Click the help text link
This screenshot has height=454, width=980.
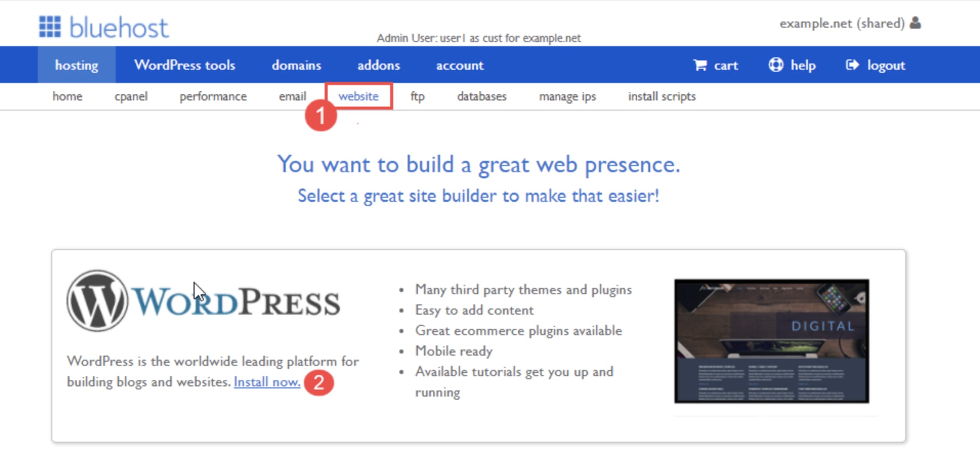(803, 66)
